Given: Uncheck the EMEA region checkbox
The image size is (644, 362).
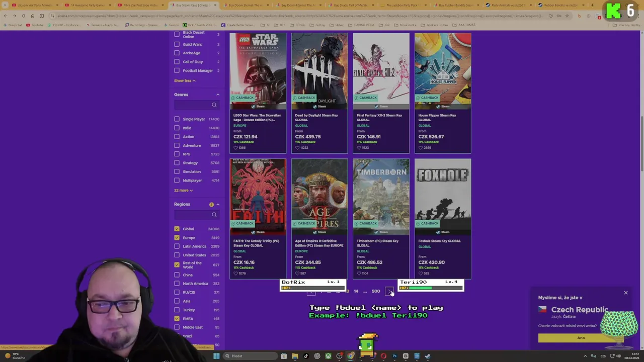Looking at the screenshot, I should [177, 318].
